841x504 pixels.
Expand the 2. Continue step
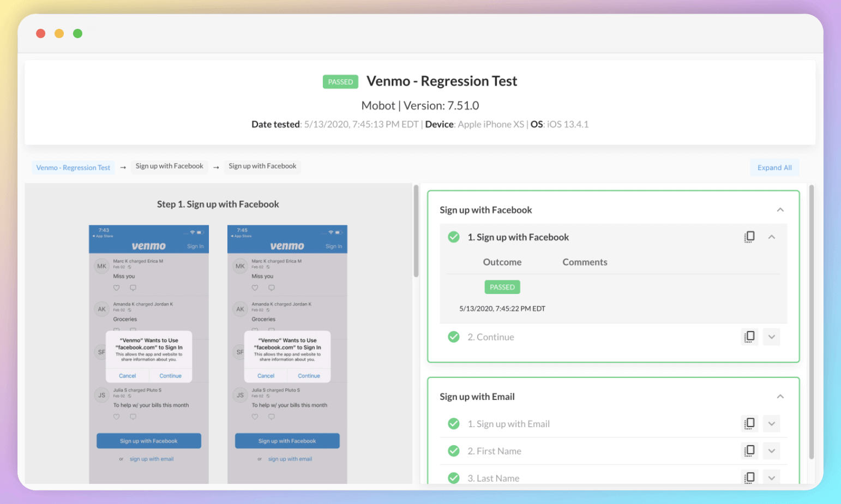(771, 337)
